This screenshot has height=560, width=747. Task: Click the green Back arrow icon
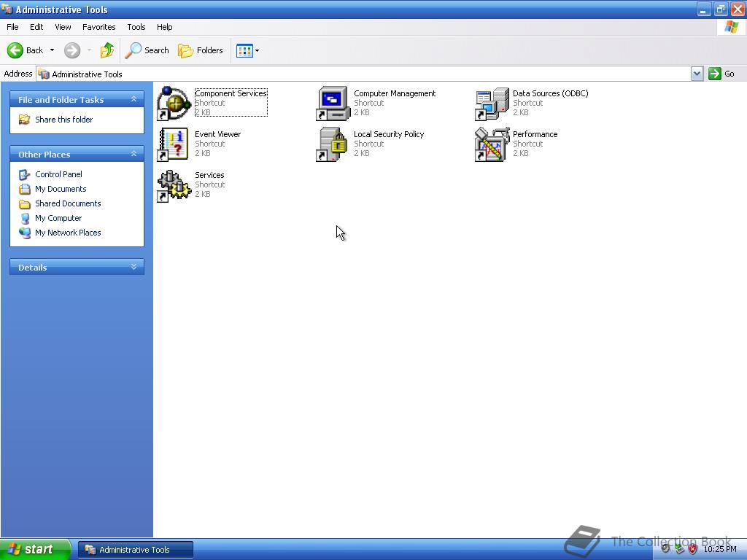tap(15, 50)
